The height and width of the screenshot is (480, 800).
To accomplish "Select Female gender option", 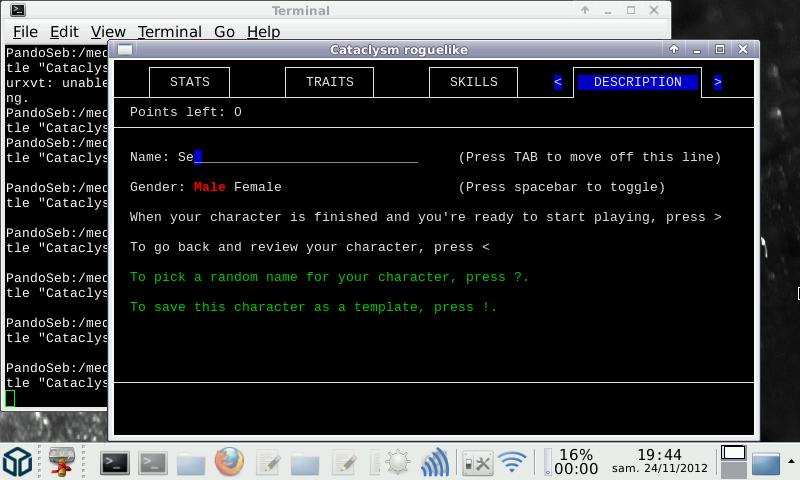I will point(258,187).
